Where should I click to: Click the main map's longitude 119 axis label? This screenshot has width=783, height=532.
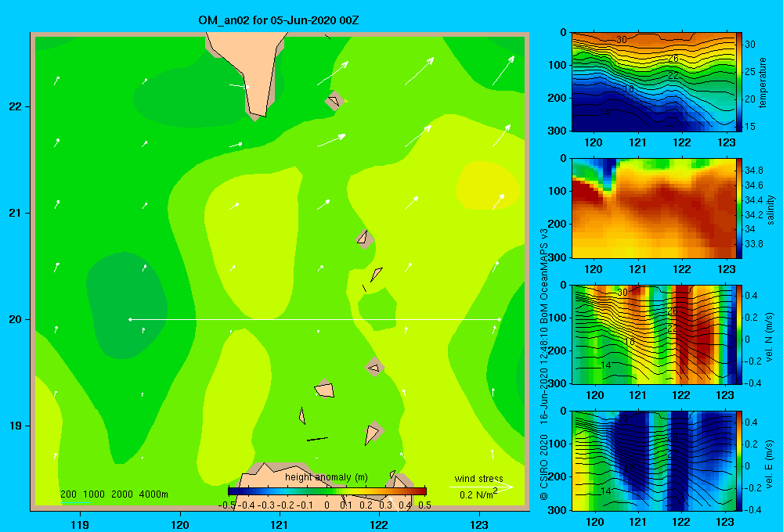click(81, 524)
